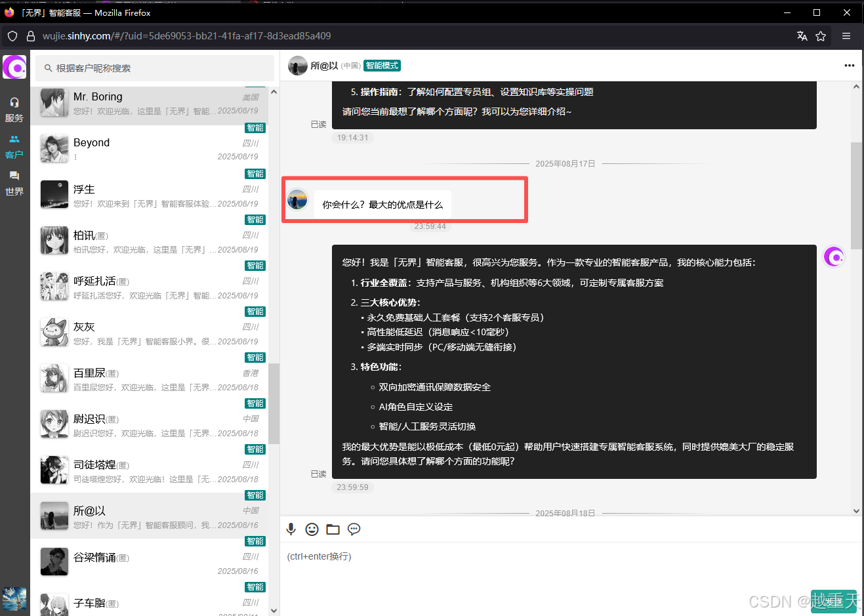Screen dimensions: 864x616
Task: Click the 灰灰 avatar thumbnail
Action: click(54, 333)
